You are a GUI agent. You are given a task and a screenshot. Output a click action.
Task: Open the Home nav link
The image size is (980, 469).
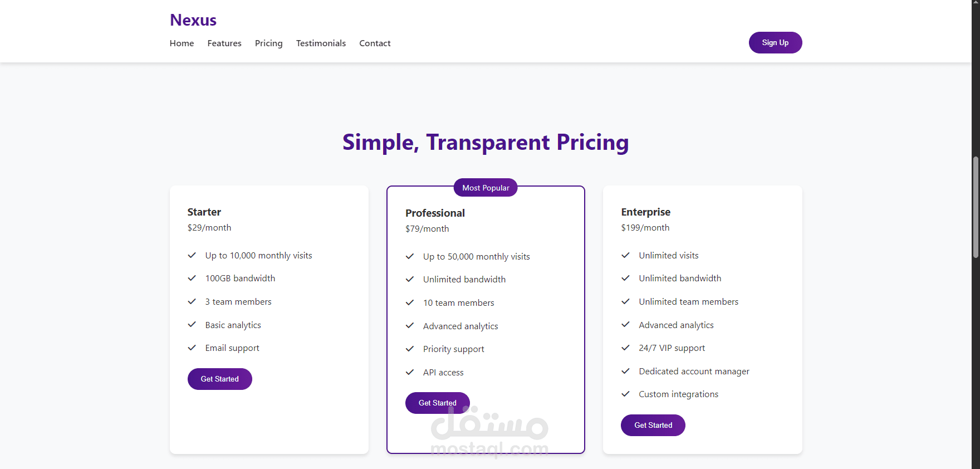click(182, 43)
